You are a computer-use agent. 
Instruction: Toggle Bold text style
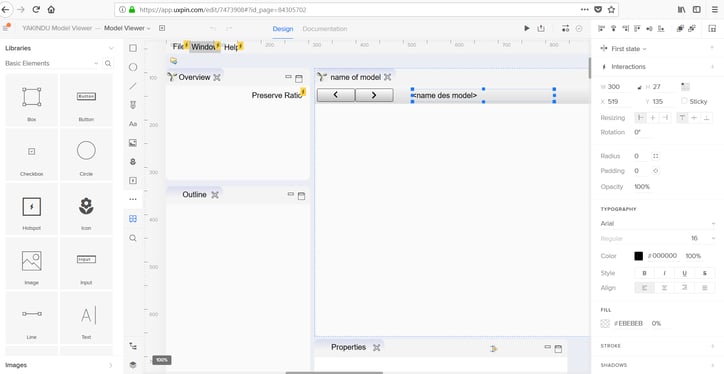(645, 273)
